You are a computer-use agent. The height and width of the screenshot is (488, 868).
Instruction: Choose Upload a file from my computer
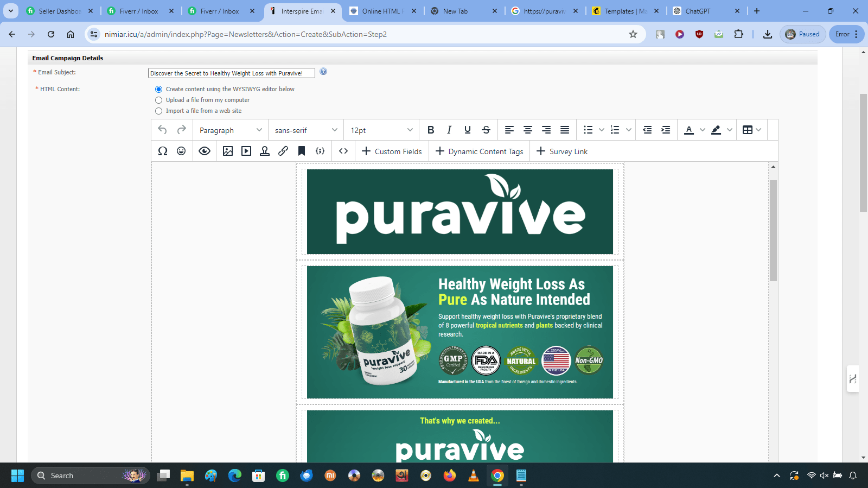click(159, 100)
